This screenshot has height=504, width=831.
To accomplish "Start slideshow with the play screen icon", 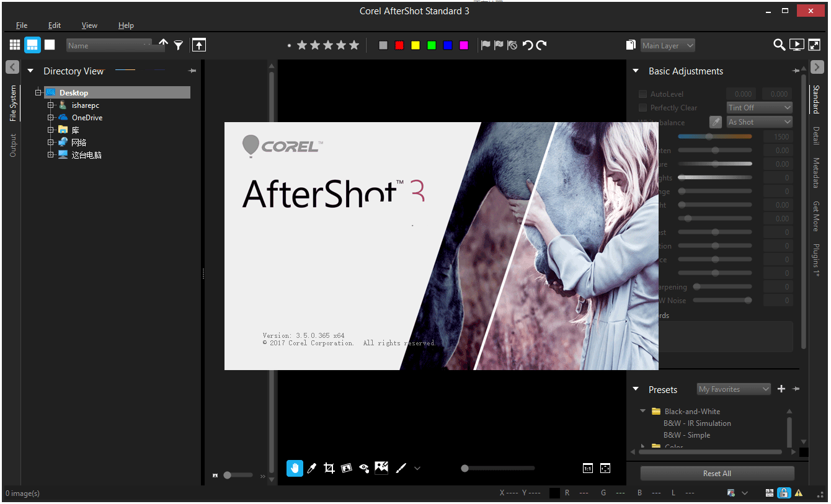I will tap(797, 45).
